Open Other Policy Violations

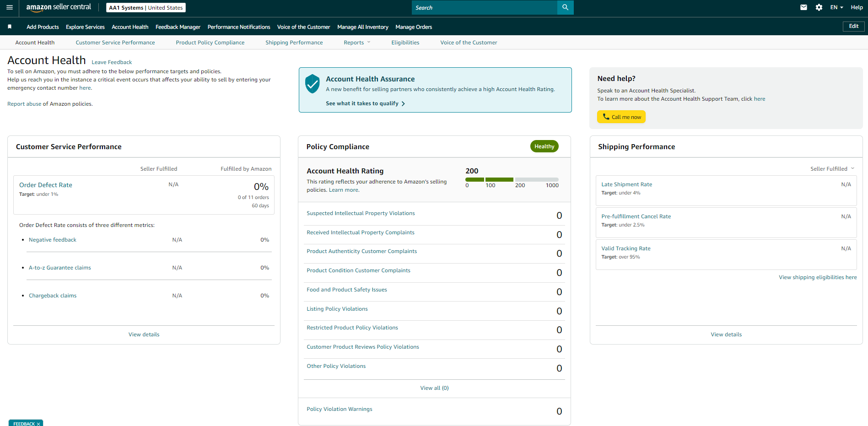[336, 366]
